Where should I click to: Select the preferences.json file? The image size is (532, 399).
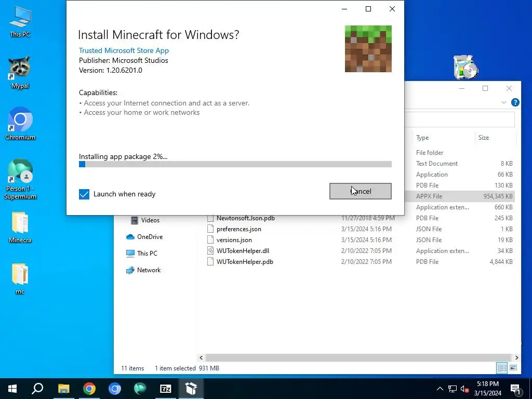pyautogui.click(x=239, y=229)
